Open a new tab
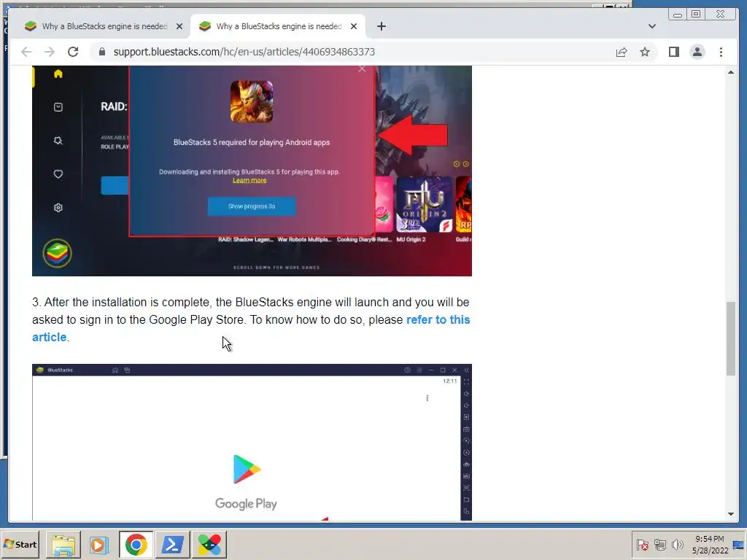The height and width of the screenshot is (560, 747). click(381, 26)
